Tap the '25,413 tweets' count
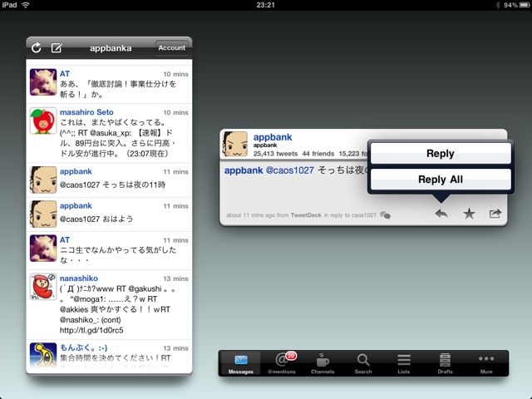 tap(275, 154)
